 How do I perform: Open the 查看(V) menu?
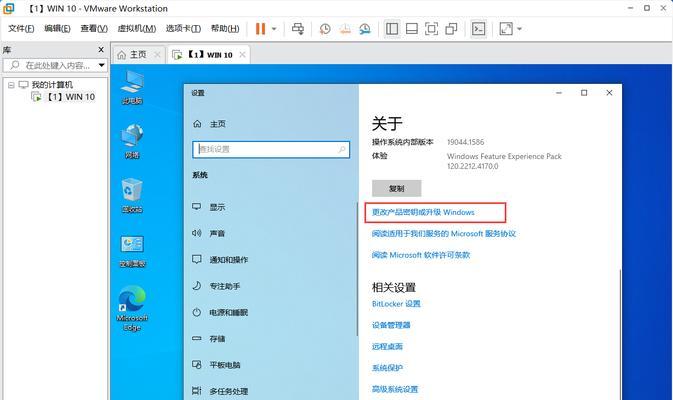point(94,29)
